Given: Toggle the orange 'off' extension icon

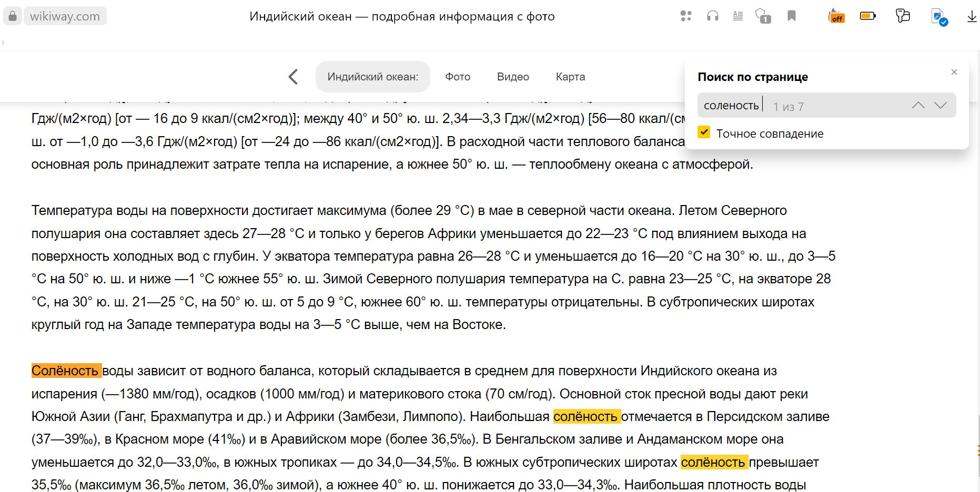Looking at the screenshot, I should point(836,17).
